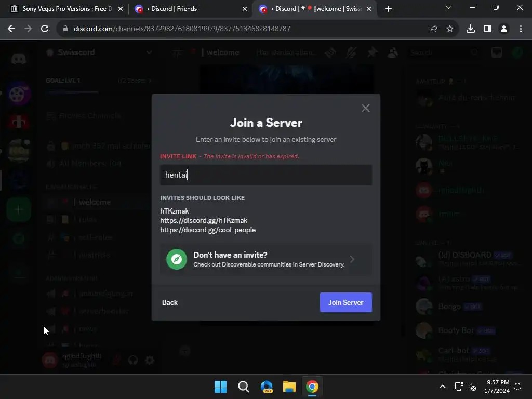Screen dimensions: 532x399
Task: Open the network tray icon
Action: 459,387
